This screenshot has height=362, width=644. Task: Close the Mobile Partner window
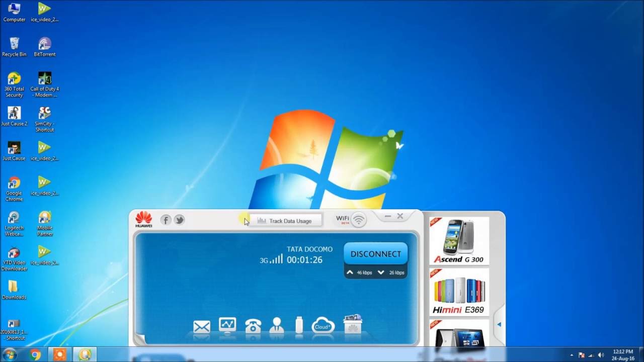400,216
